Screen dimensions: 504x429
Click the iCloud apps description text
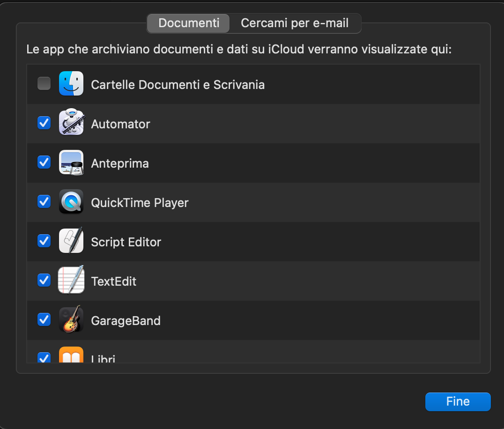(239, 50)
